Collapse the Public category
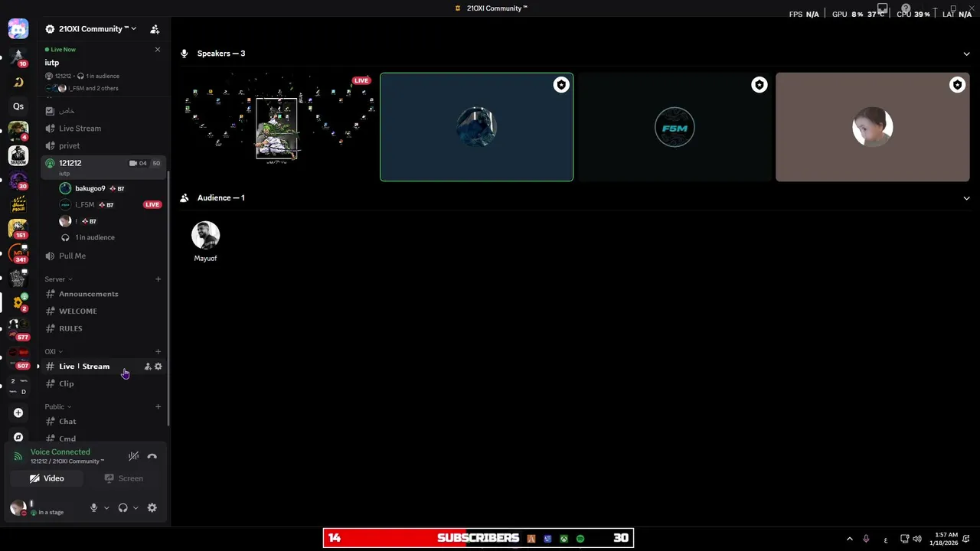 [57, 407]
